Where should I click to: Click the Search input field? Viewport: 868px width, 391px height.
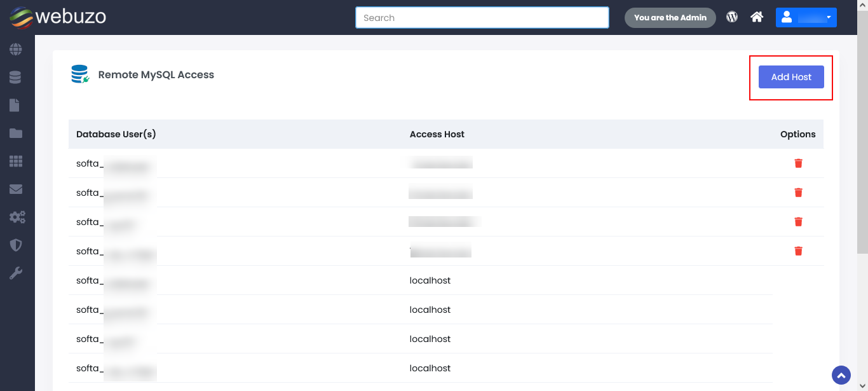(482, 18)
